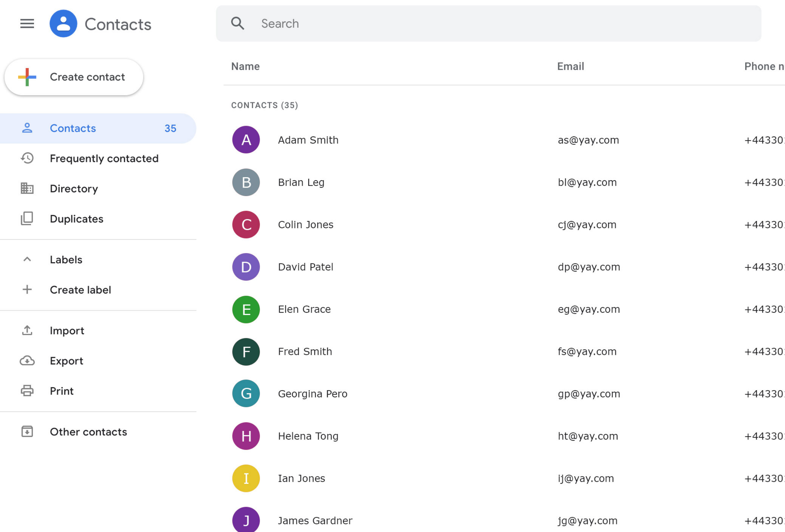Screen dimensions: 785x532
Task: Sort contacts by the Email column
Action: click(x=570, y=66)
